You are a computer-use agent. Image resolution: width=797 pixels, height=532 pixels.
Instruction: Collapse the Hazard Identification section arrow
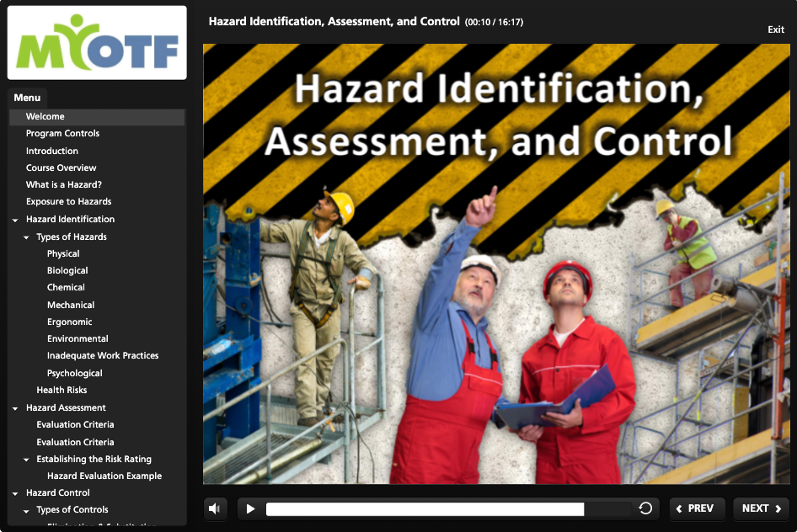[15, 221]
